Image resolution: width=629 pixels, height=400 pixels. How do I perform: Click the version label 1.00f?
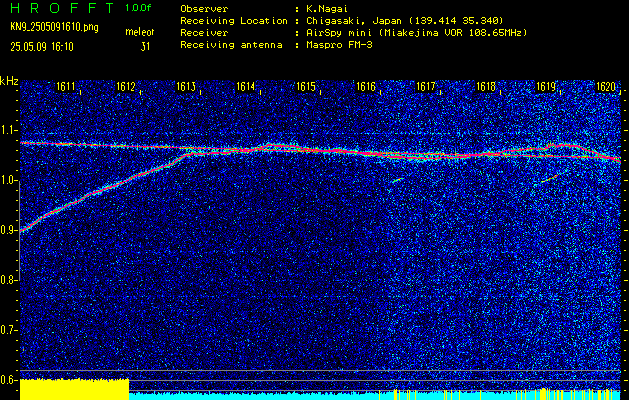pos(138,8)
